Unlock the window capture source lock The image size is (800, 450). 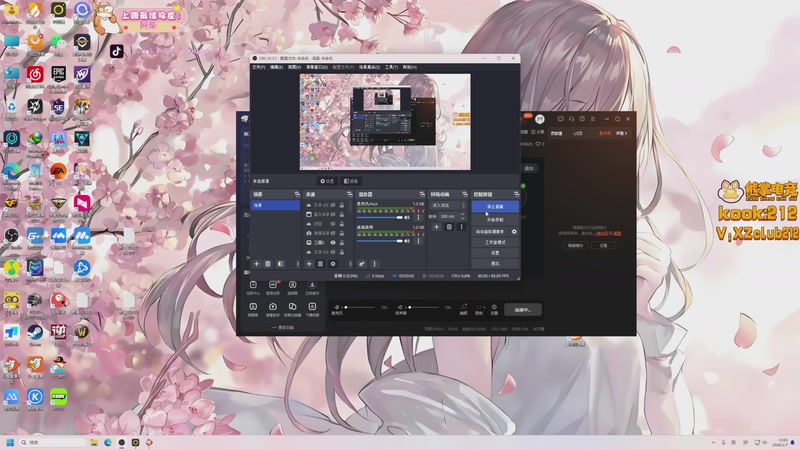[x=341, y=214]
